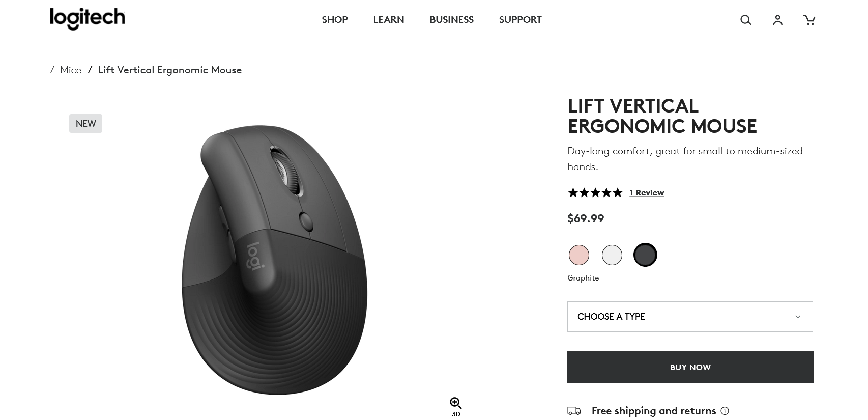868x420 pixels.
Task: Open the Learn menu
Action: click(389, 20)
